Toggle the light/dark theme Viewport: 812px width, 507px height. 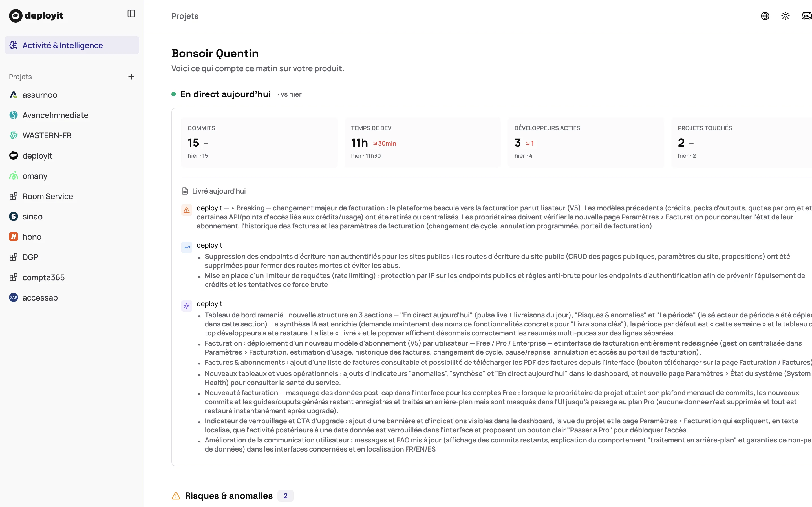pos(785,16)
